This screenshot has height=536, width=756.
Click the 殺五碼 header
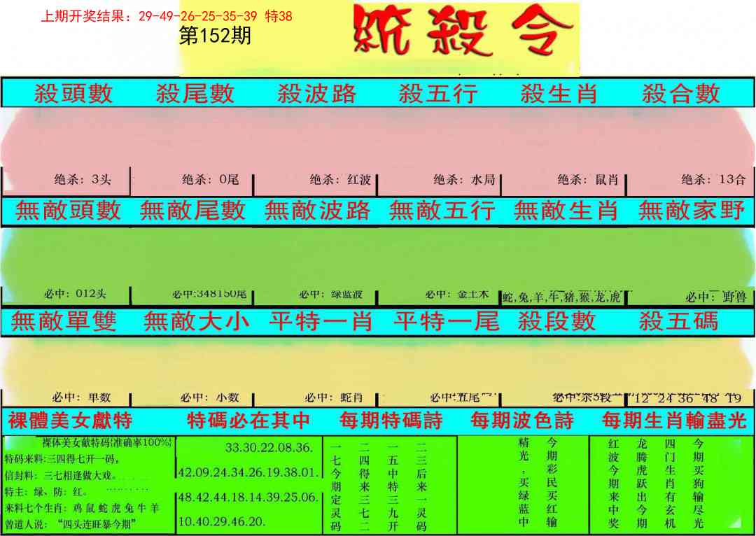678,321
